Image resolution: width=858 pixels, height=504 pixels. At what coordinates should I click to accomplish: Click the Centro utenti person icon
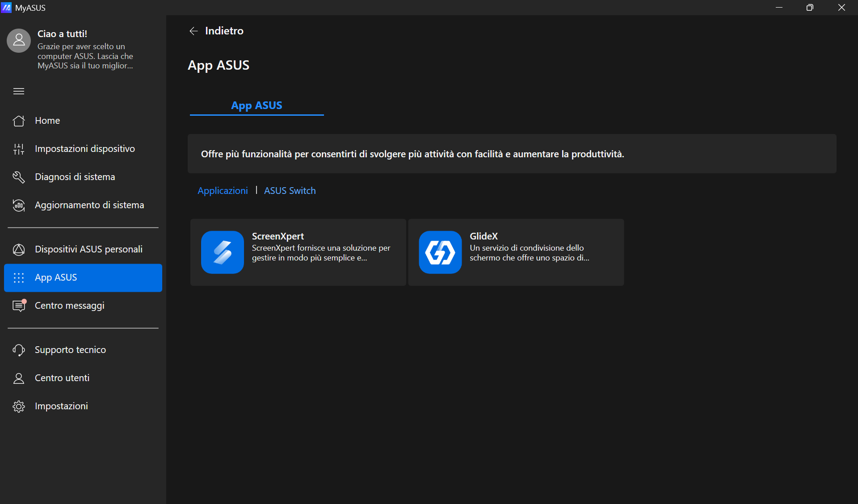coord(19,378)
